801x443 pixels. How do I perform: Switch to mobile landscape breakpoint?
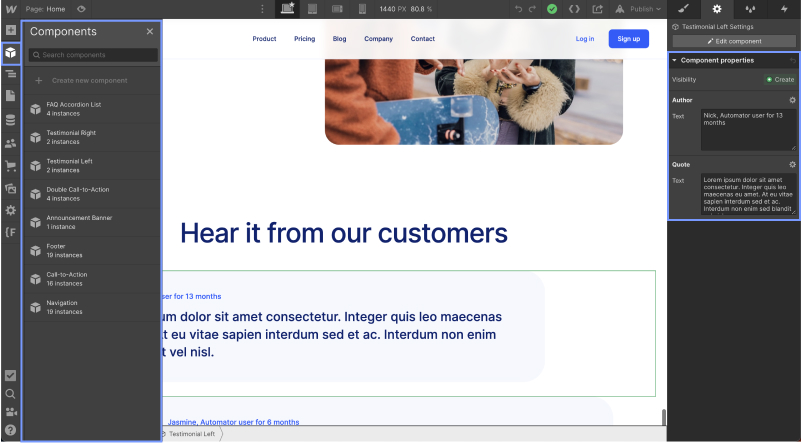point(337,9)
